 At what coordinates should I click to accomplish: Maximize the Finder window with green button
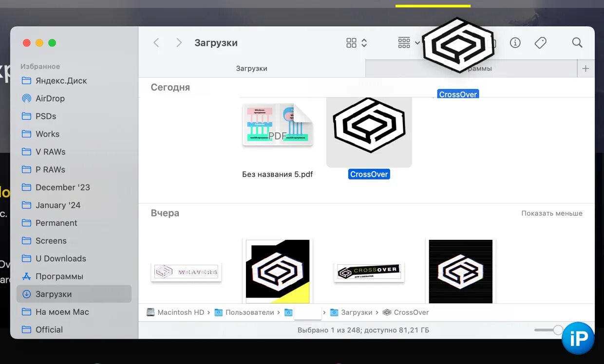tap(52, 43)
